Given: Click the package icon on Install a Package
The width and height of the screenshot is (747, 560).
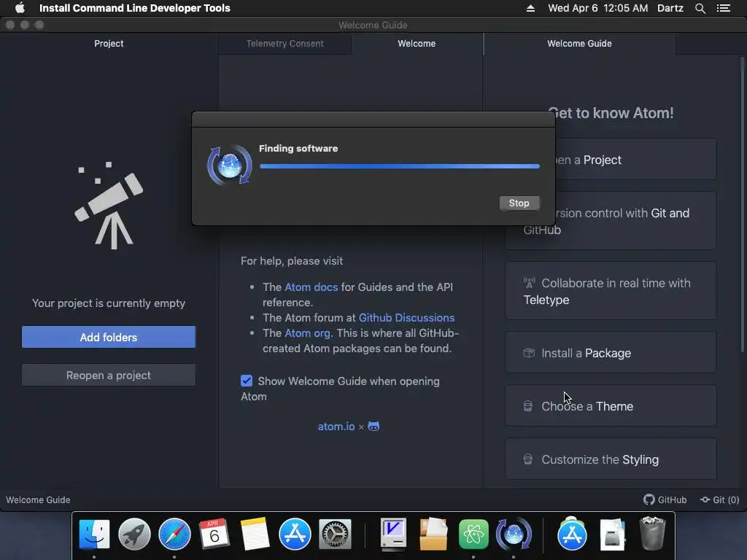Looking at the screenshot, I should point(529,353).
